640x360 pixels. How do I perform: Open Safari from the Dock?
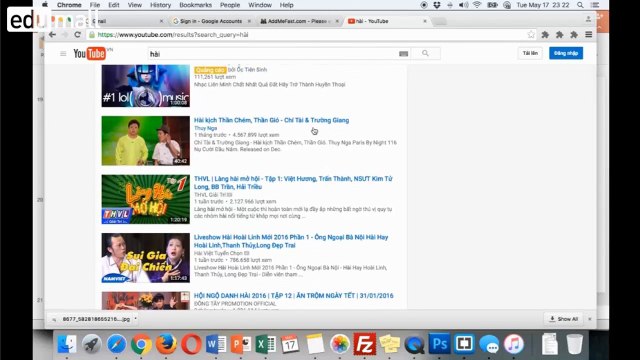tap(117, 344)
